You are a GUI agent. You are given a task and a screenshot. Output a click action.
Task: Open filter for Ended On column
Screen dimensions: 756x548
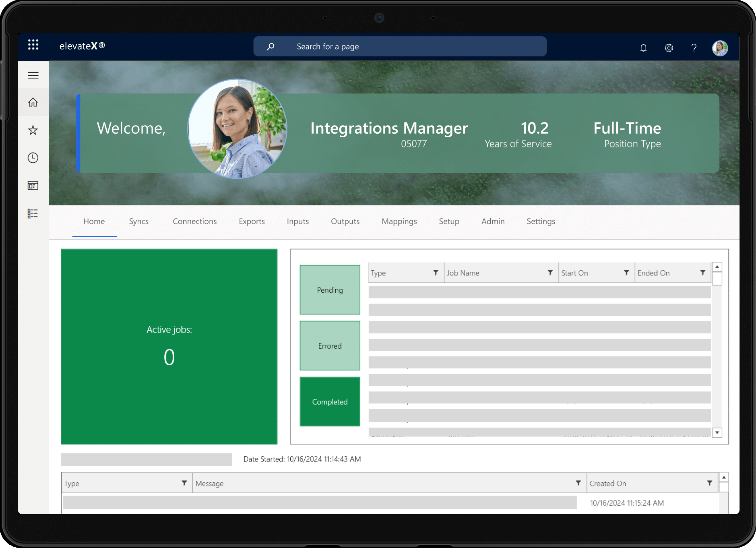coord(702,273)
